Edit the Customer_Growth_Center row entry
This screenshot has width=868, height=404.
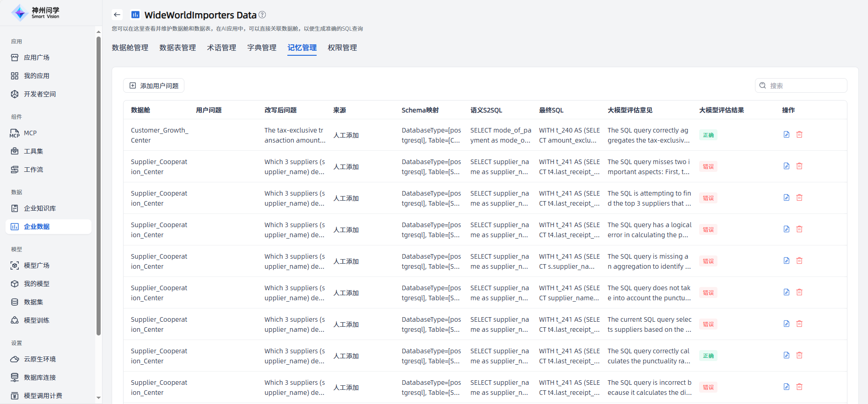(x=787, y=134)
